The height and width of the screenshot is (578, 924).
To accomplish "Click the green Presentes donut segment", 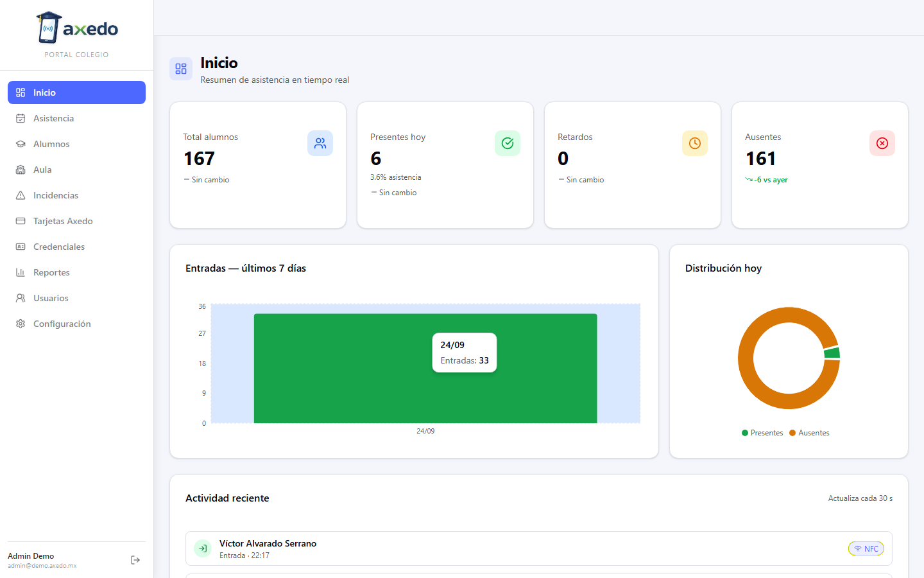I will point(832,353).
